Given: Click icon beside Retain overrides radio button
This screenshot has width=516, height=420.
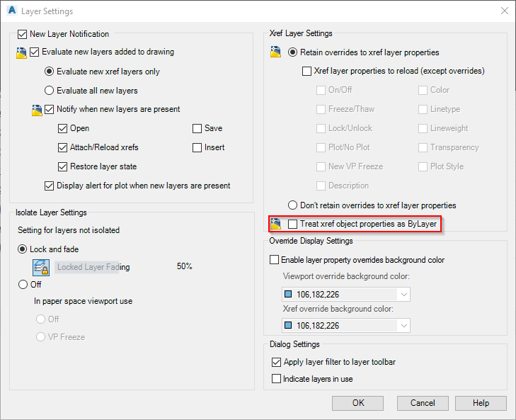Looking at the screenshot, I should 276,52.
